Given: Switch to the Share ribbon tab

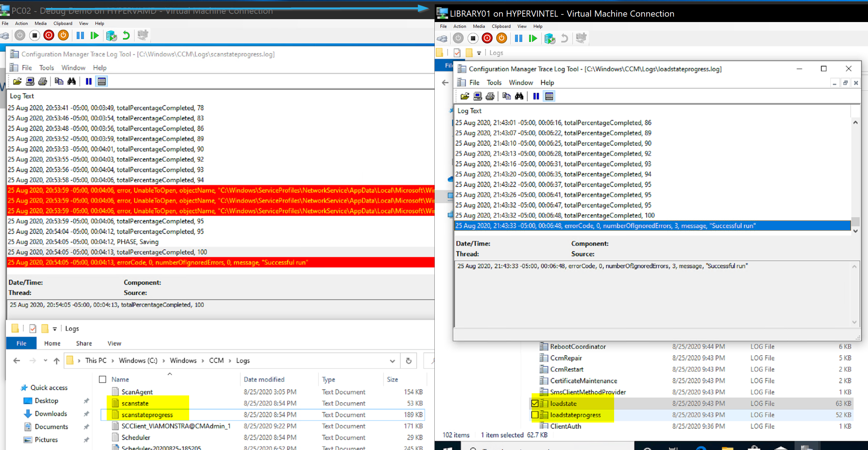Looking at the screenshot, I should (x=84, y=343).
